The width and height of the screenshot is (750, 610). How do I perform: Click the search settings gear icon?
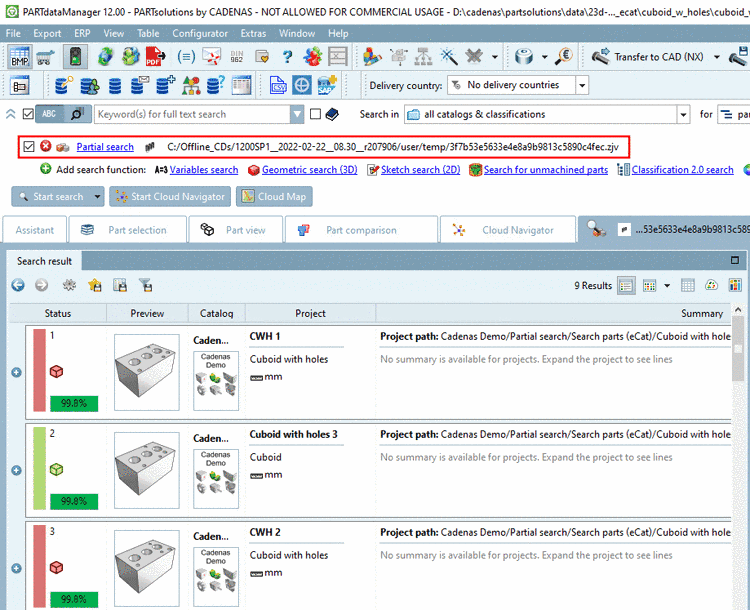[x=69, y=286]
